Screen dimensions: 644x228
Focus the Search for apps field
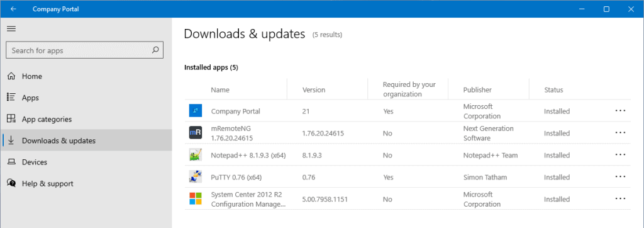pyautogui.click(x=85, y=50)
